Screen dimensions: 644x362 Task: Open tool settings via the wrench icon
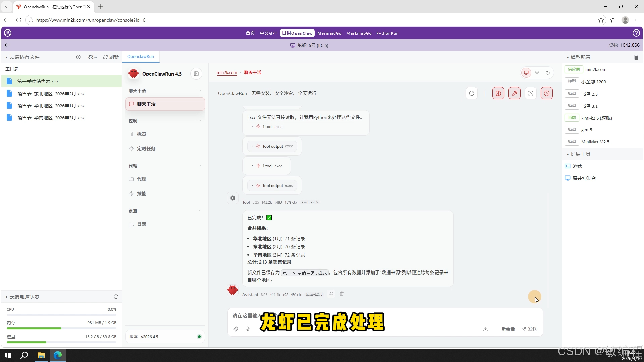(515, 93)
